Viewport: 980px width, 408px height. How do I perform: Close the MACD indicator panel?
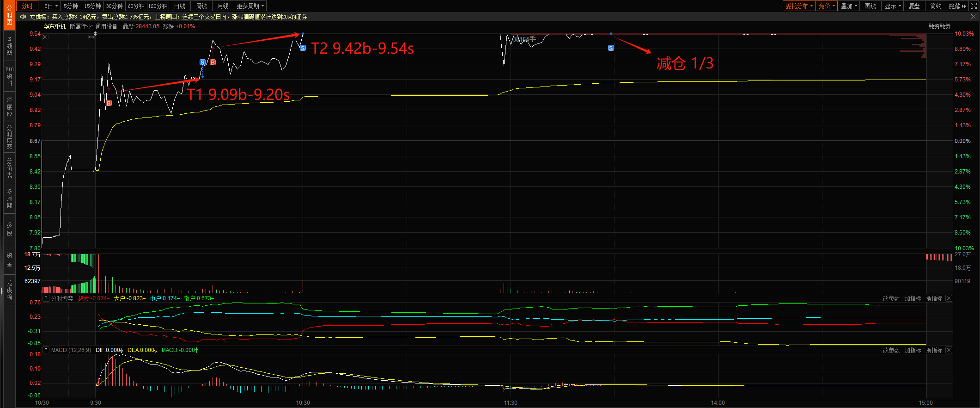point(949,350)
